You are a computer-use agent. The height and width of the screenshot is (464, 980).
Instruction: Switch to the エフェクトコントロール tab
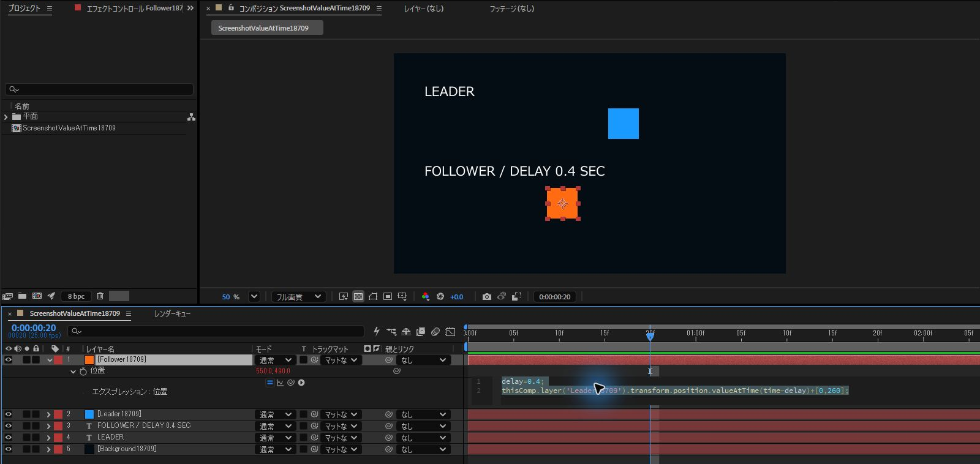[x=135, y=9]
